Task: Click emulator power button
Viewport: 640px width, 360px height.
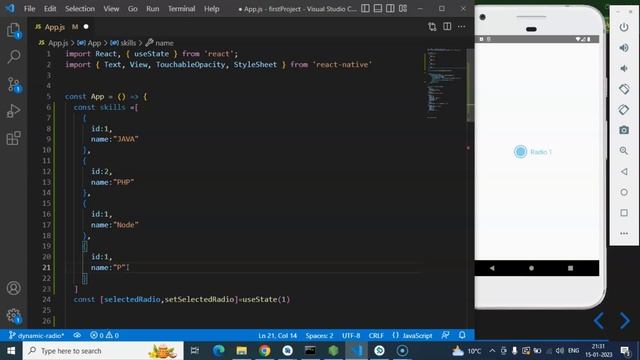Action: 624,27
